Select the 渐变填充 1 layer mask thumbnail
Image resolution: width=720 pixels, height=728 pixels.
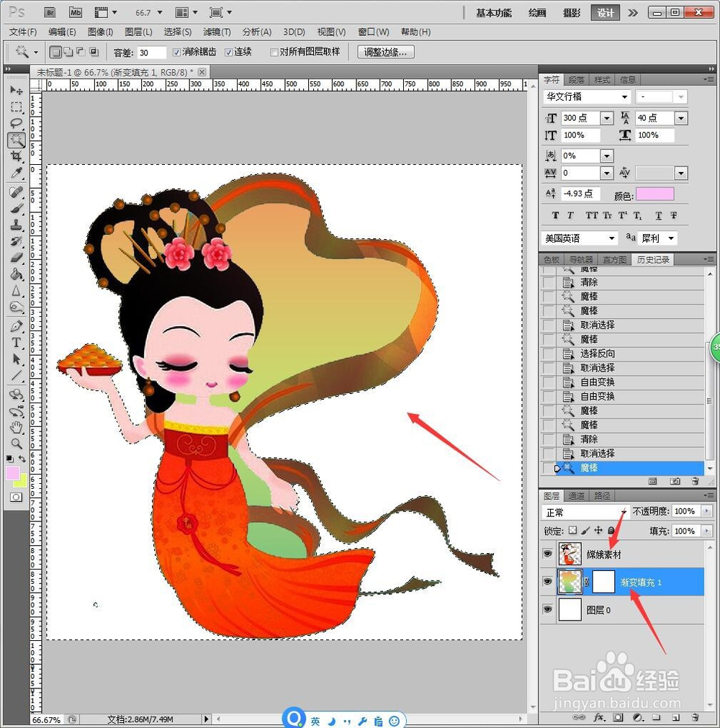(x=603, y=582)
